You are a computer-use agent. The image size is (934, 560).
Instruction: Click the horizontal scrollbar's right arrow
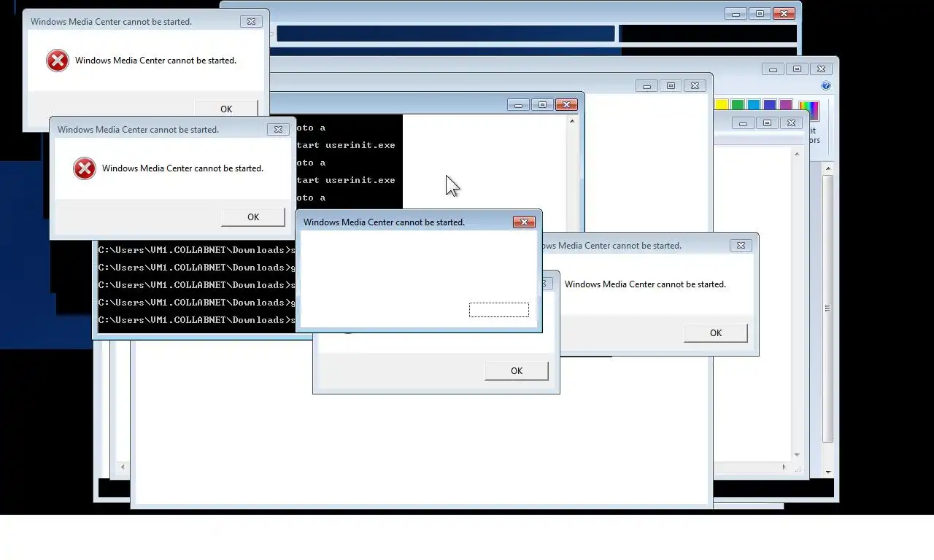pos(784,467)
